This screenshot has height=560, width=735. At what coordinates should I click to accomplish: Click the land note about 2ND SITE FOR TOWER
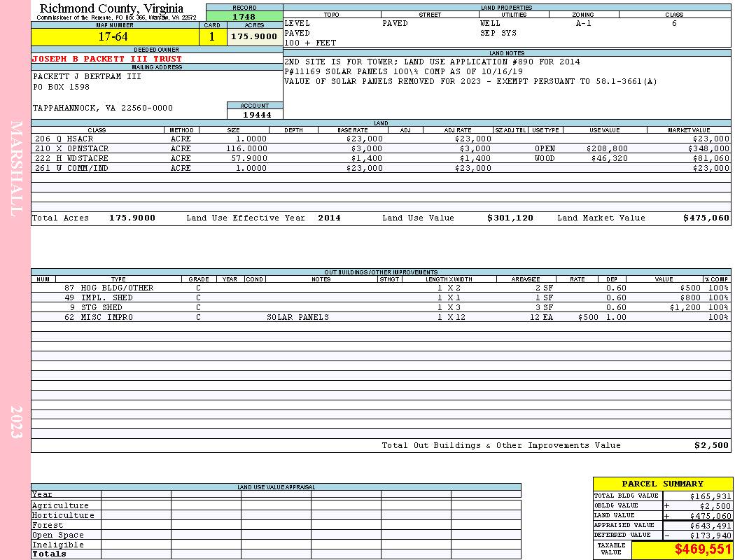coord(432,62)
